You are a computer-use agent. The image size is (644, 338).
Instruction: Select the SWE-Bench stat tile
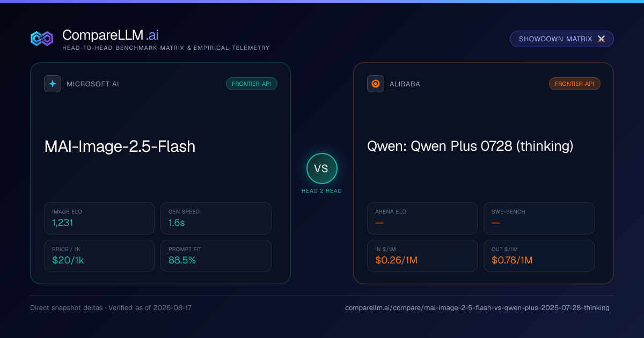click(539, 218)
